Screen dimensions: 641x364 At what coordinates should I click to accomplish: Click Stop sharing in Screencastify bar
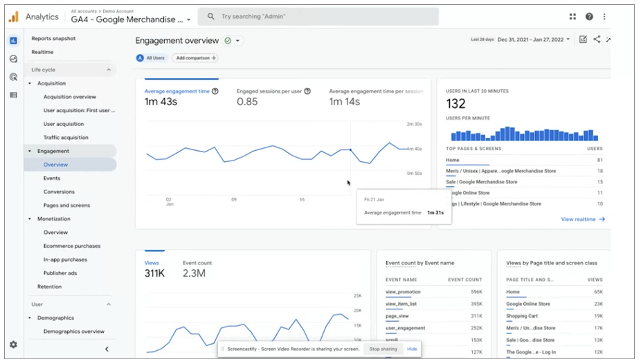tap(383, 349)
